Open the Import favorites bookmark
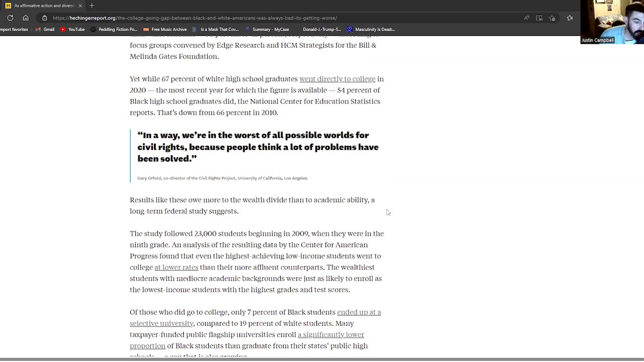 pyautogui.click(x=14, y=29)
